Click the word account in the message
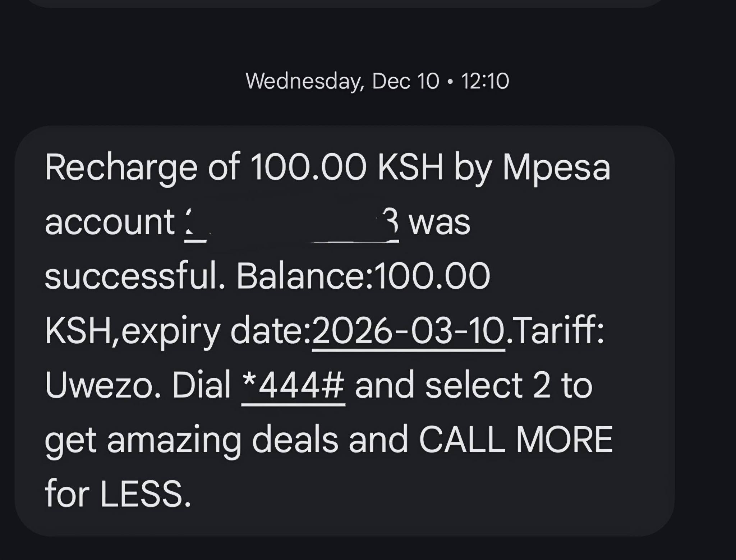Screen dimensions: 736x560 110,223
